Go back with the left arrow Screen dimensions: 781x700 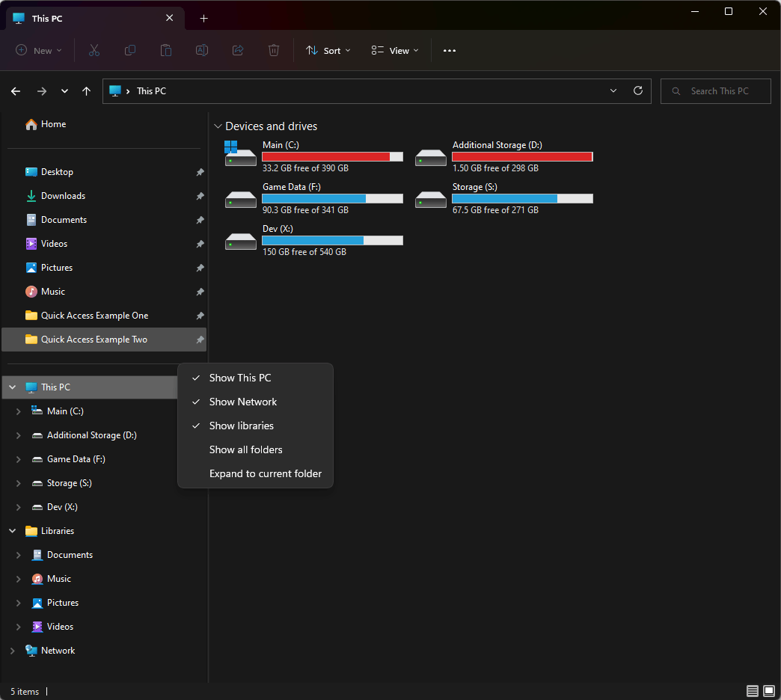pyautogui.click(x=16, y=91)
